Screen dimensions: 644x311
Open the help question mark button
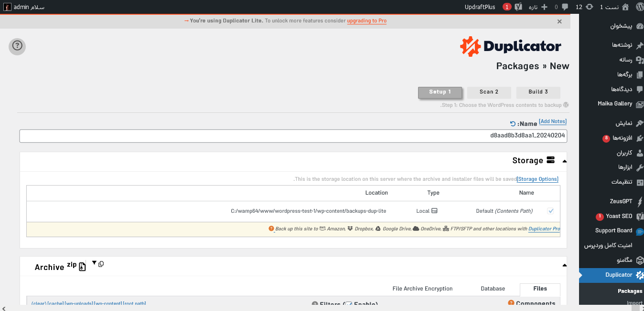tap(17, 46)
